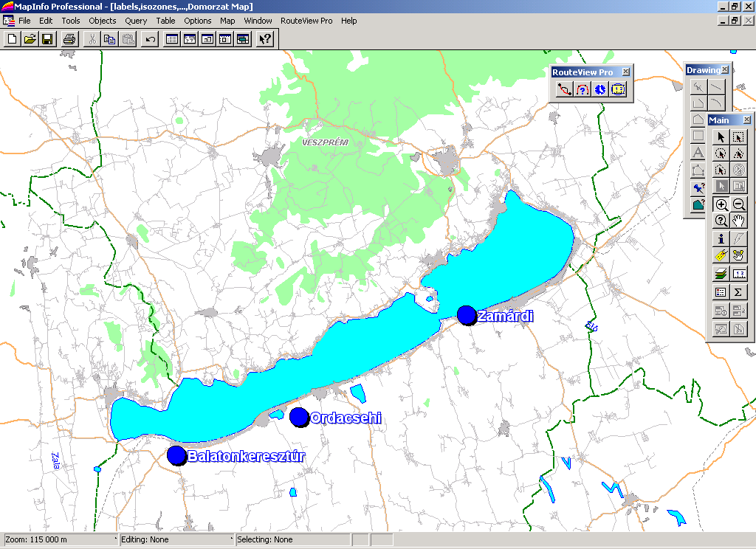Open Layer Control from Main toolbar
The width and height of the screenshot is (756, 549).
(x=721, y=274)
